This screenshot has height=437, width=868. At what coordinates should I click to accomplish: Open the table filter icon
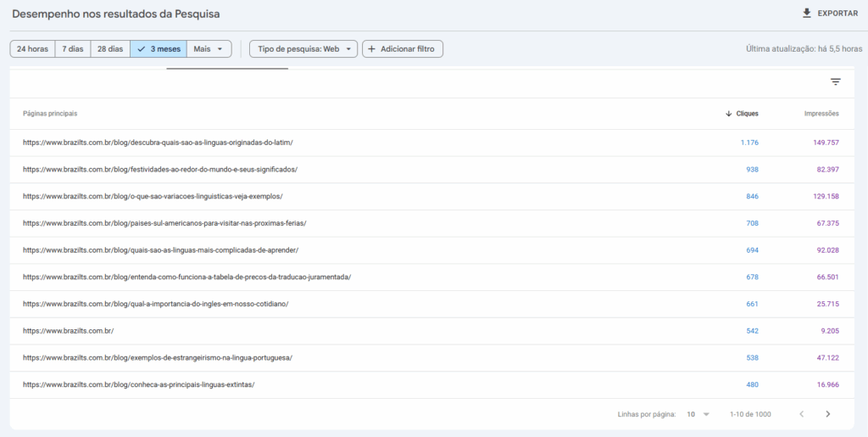835,82
